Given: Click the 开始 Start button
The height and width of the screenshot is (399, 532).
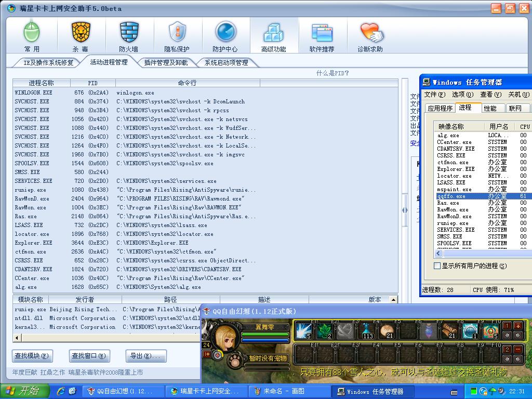Looking at the screenshot, I should pos(25,391).
